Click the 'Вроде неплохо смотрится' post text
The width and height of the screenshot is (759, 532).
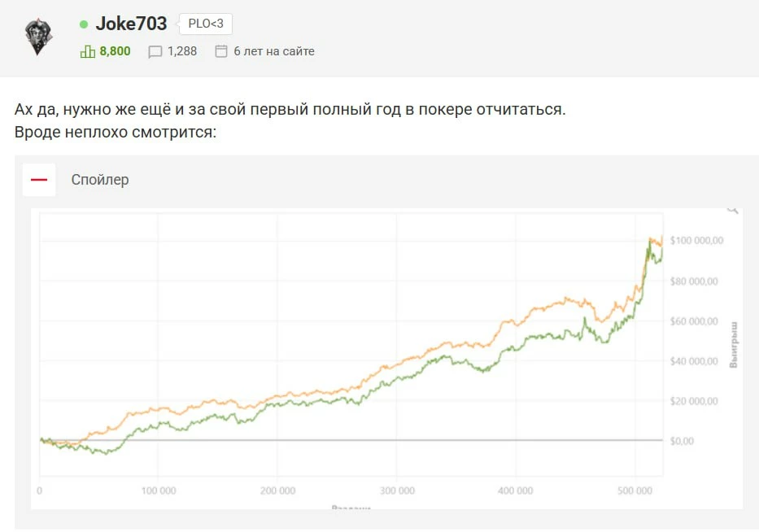[x=116, y=131]
